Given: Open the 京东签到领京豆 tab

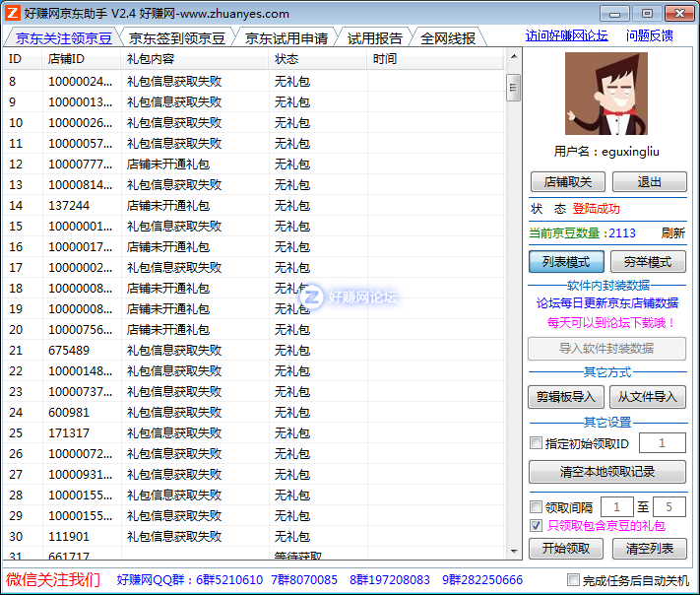Looking at the screenshot, I should 177,38.
